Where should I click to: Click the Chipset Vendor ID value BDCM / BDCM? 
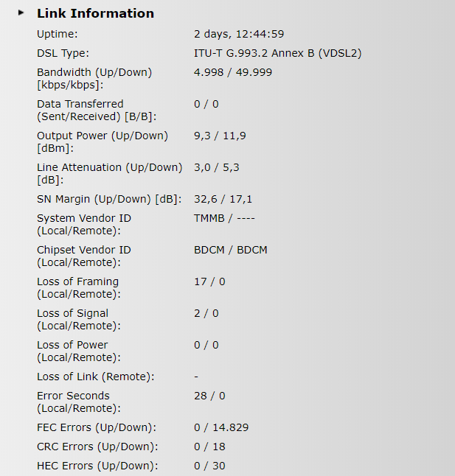pos(231,250)
